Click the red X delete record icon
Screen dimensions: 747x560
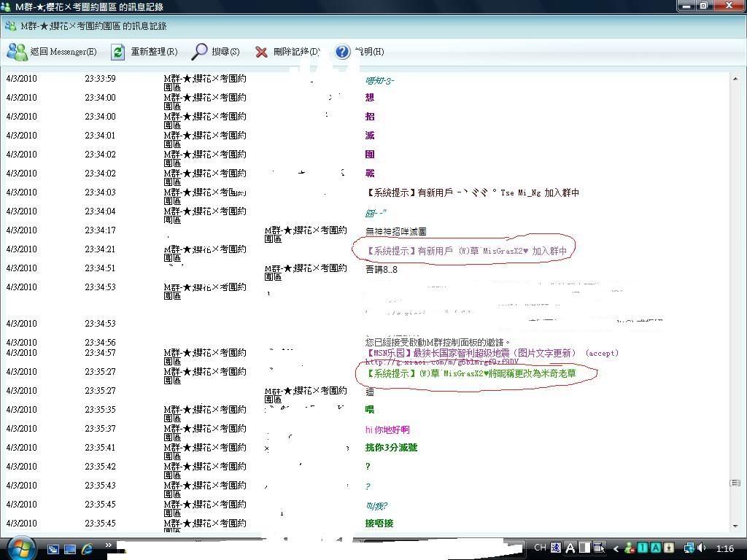[x=261, y=52]
